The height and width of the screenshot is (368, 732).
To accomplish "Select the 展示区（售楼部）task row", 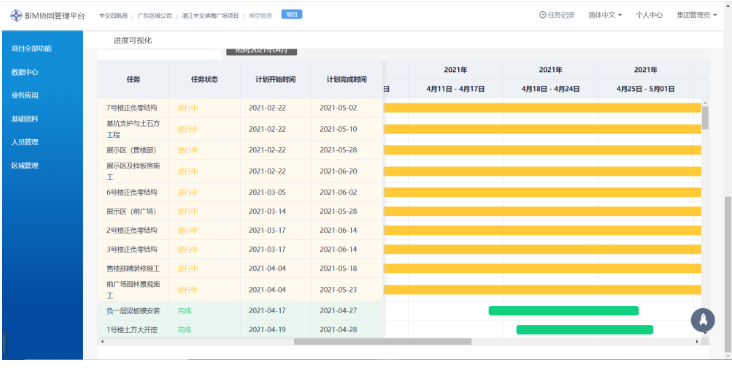I will [x=240, y=150].
